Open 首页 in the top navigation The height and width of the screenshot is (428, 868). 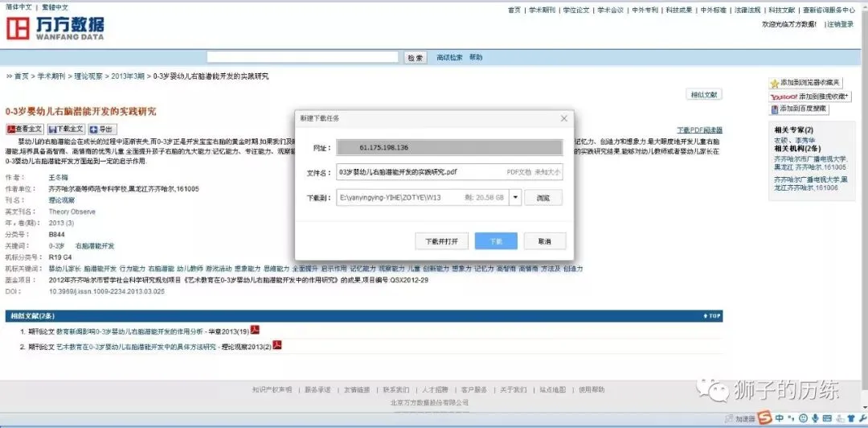[514, 10]
